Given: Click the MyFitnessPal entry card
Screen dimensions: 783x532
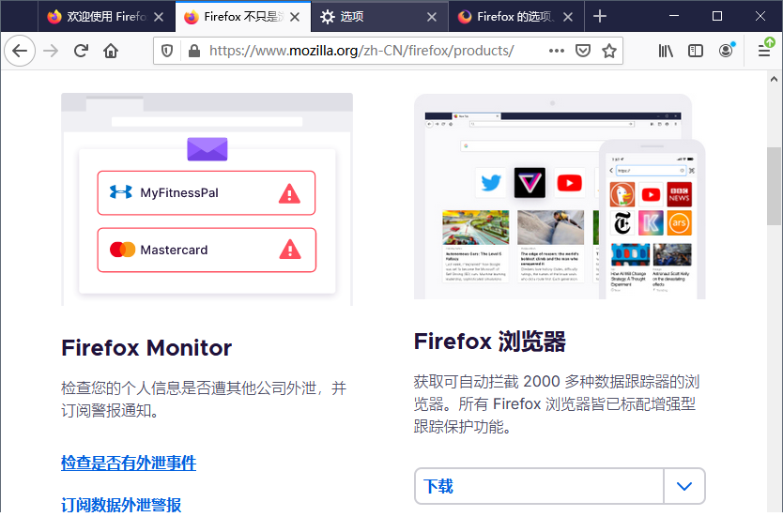Looking at the screenshot, I should coord(207,193).
